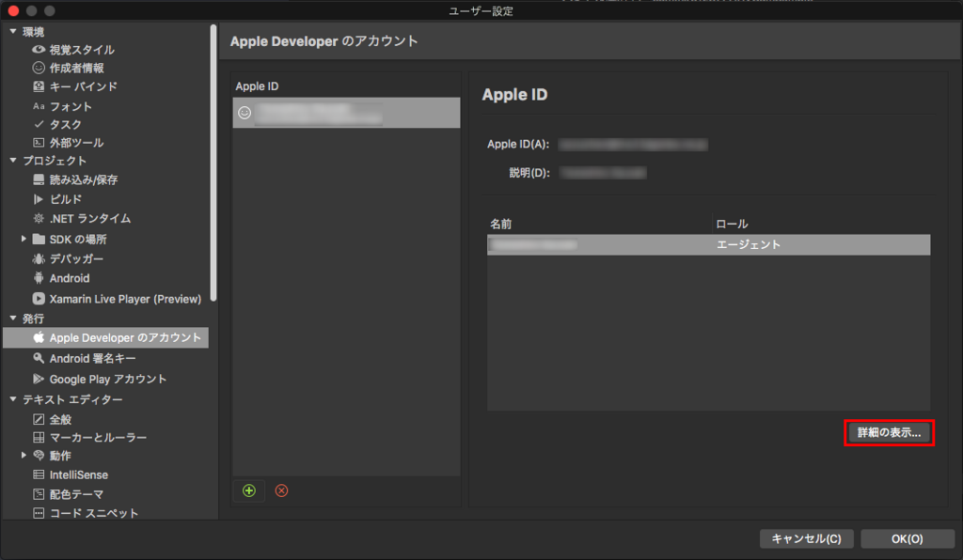Click キャンセル(C) button
This screenshot has width=963, height=560.
coord(806,538)
